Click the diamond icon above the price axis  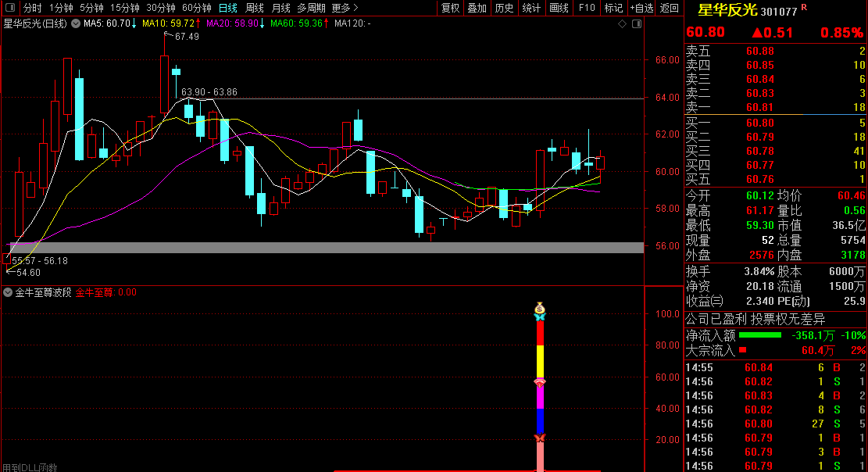(x=622, y=23)
